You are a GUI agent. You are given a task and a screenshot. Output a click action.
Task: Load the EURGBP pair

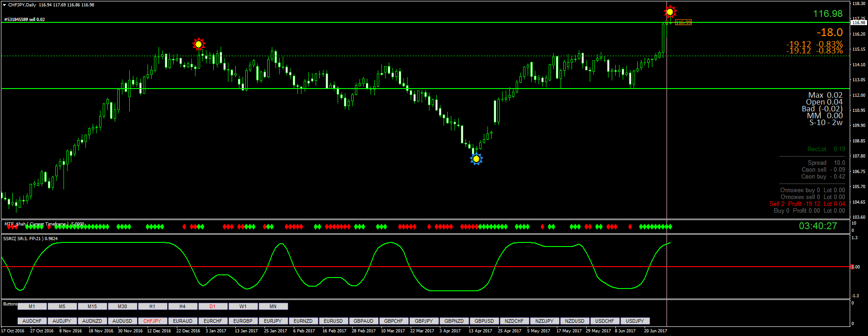point(243,321)
